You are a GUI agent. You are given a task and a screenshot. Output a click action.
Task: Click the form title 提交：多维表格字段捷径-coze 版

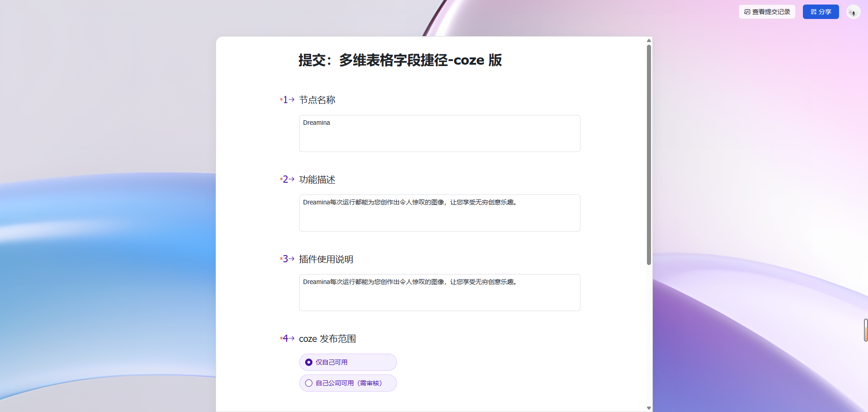(400, 60)
